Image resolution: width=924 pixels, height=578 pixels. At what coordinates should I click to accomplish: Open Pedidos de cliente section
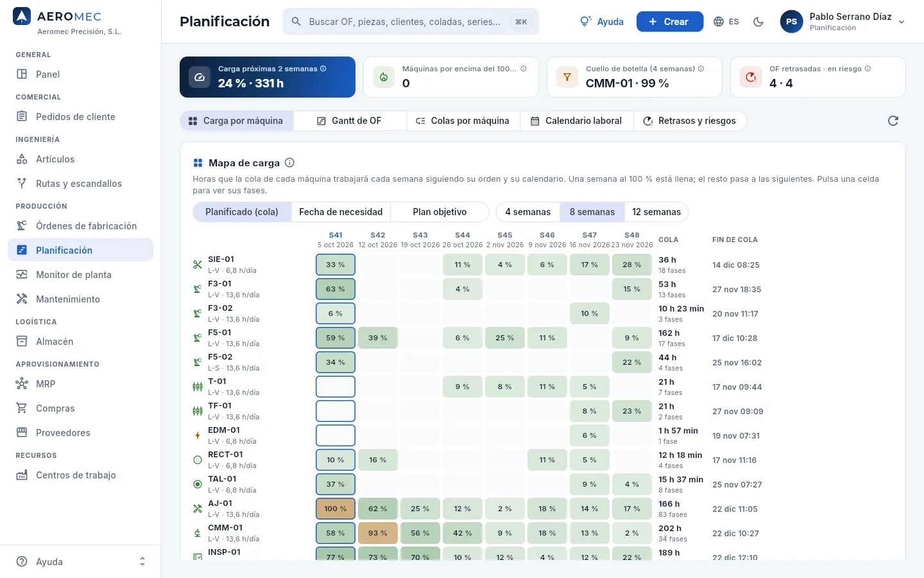point(80,117)
